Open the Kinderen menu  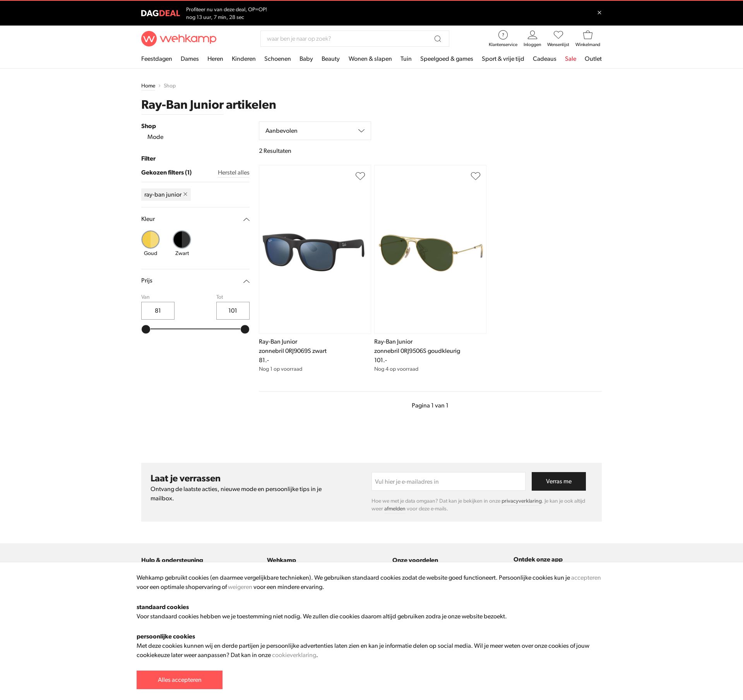click(244, 59)
